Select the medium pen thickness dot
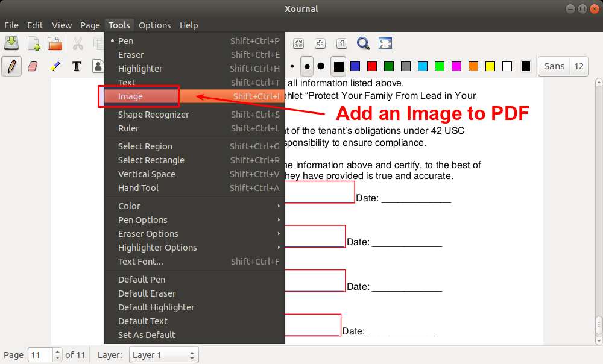 coord(307,66)
